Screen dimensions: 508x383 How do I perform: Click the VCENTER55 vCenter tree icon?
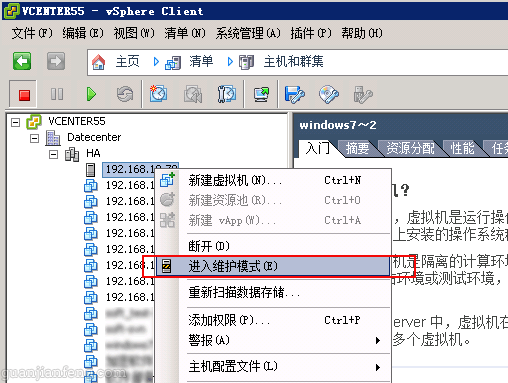(34, 122)
